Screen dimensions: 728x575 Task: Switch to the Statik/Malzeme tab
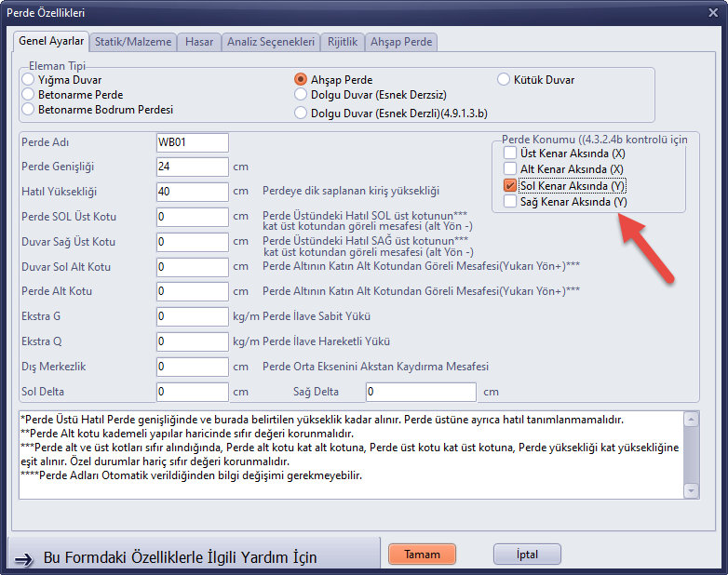133,42
